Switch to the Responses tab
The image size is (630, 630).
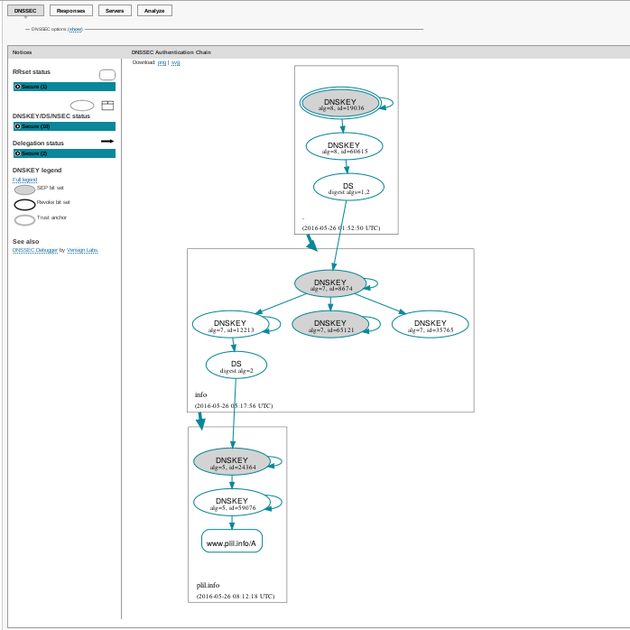[71, 11]
